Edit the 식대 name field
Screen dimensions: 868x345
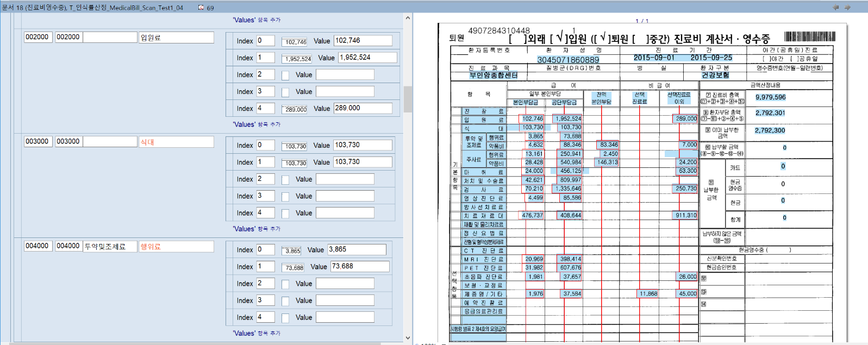coord(177,142)
